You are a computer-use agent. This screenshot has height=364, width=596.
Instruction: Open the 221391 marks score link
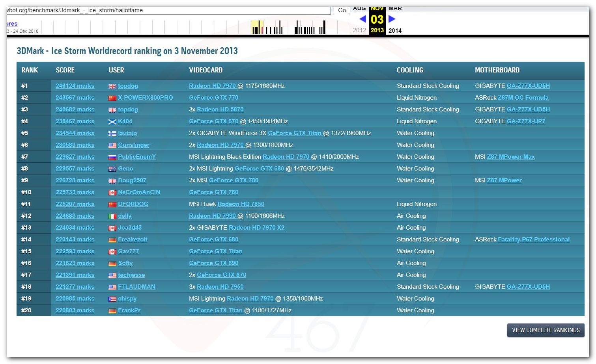point(75,275)
